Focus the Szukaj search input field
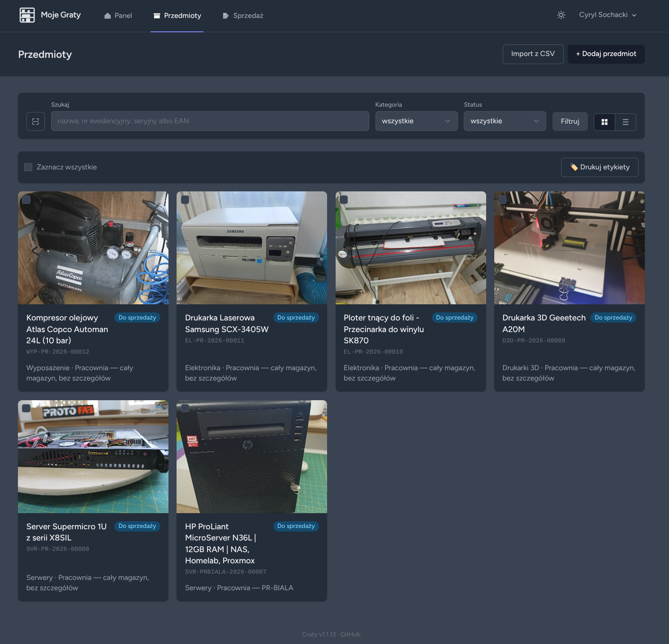Screen dimensions: 669x644 (x=210, y=121)
